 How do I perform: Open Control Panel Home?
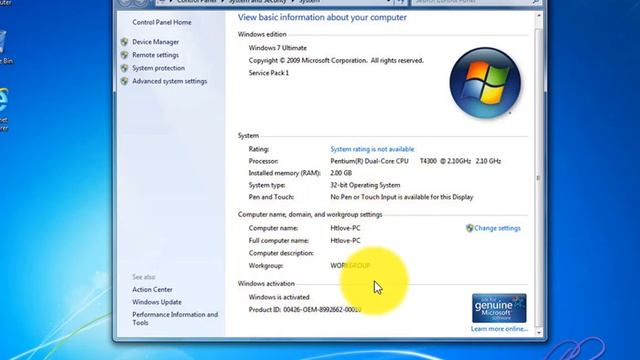(x=162, y=22)
